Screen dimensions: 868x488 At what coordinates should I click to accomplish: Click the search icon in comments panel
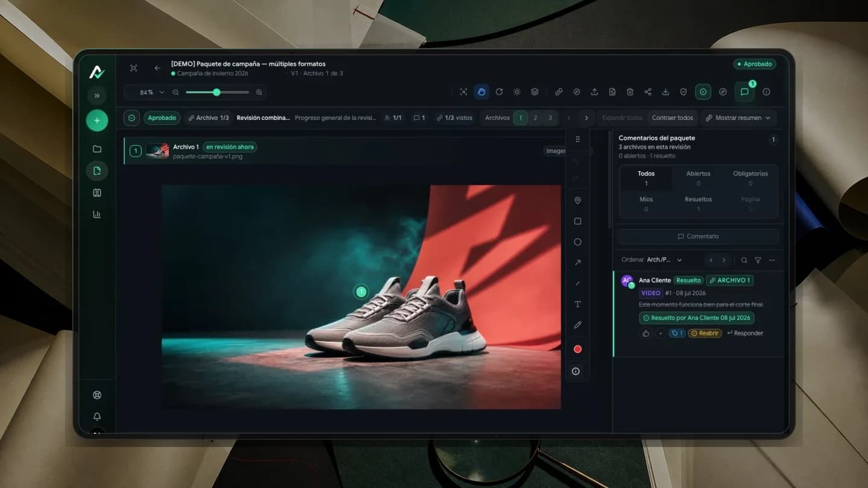coord(744,260)
